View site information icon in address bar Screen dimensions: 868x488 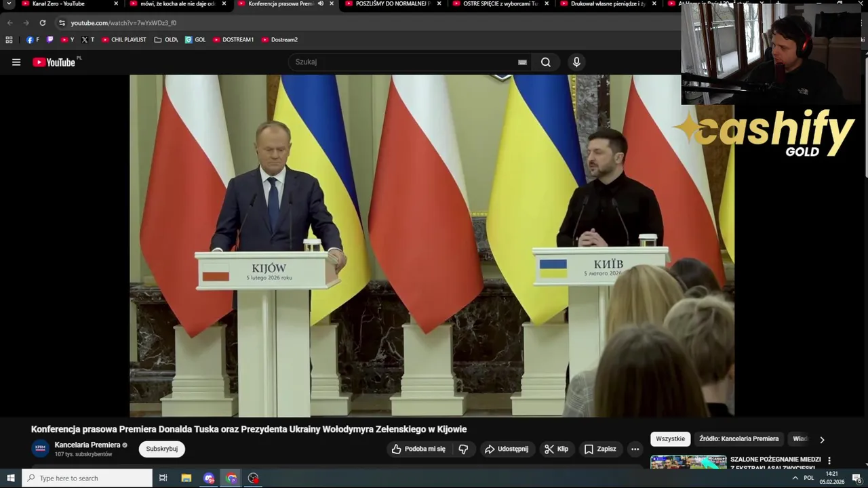pyautogui.click(x=62, y=22)
